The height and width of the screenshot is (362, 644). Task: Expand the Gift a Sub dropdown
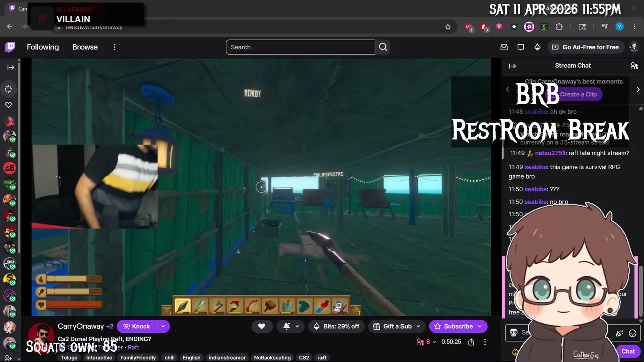(x=418, y=326)
